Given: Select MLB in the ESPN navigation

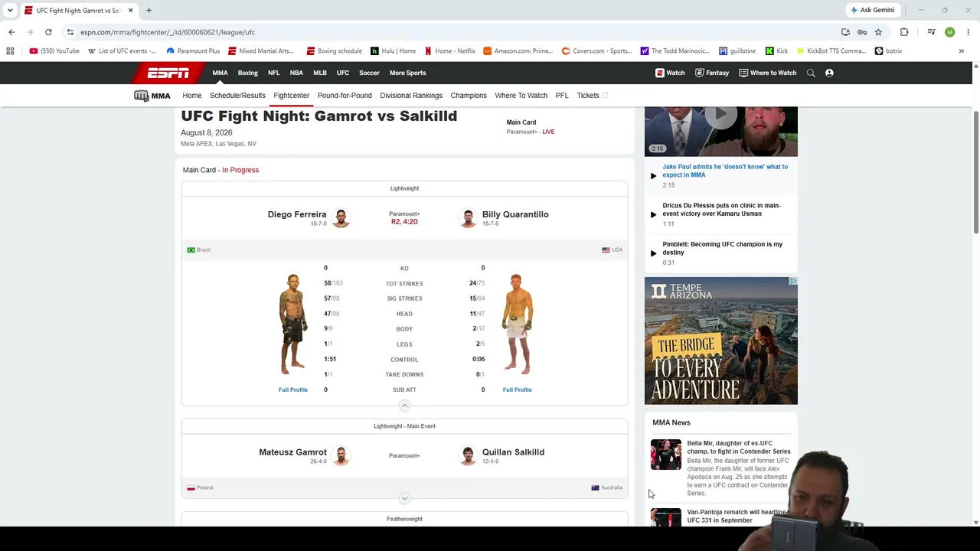Looking at the screenshot, I should click(x=320, y=73).
